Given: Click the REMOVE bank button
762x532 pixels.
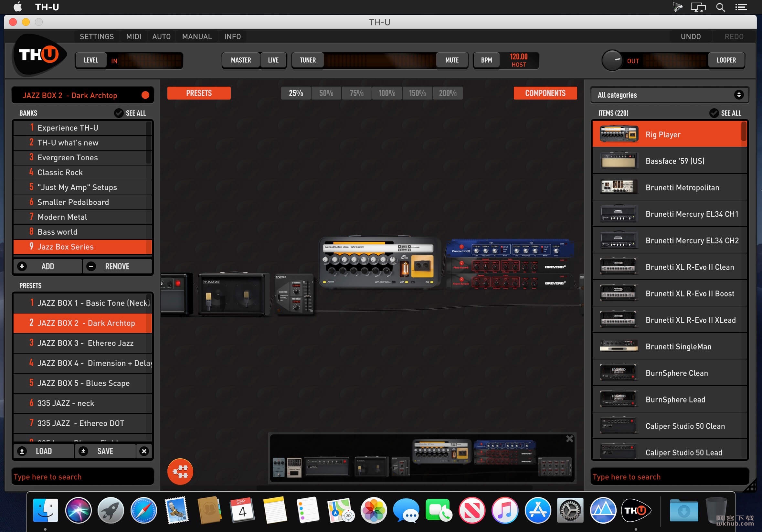Looking at the screenshot, I should tap(117, 266).
